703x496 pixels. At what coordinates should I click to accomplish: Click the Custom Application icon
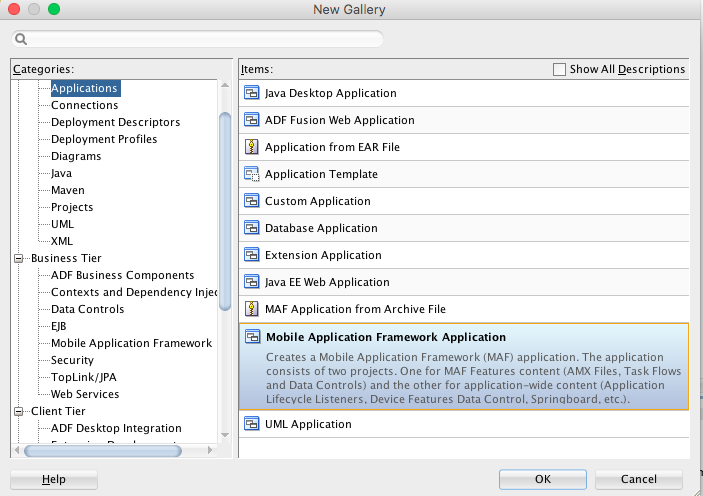click(x=252, y=200)
